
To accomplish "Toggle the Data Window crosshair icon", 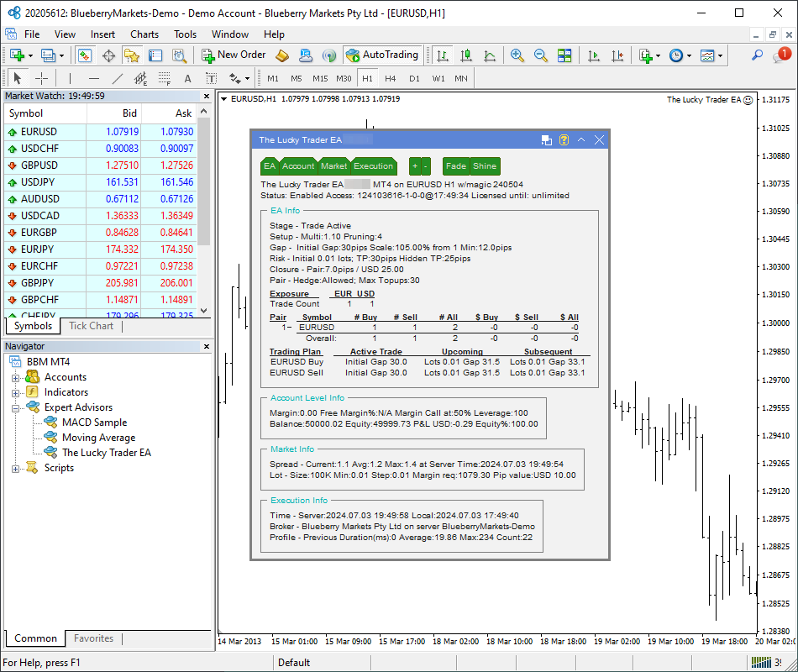I will pyautogui.click(x=108, y=55).
